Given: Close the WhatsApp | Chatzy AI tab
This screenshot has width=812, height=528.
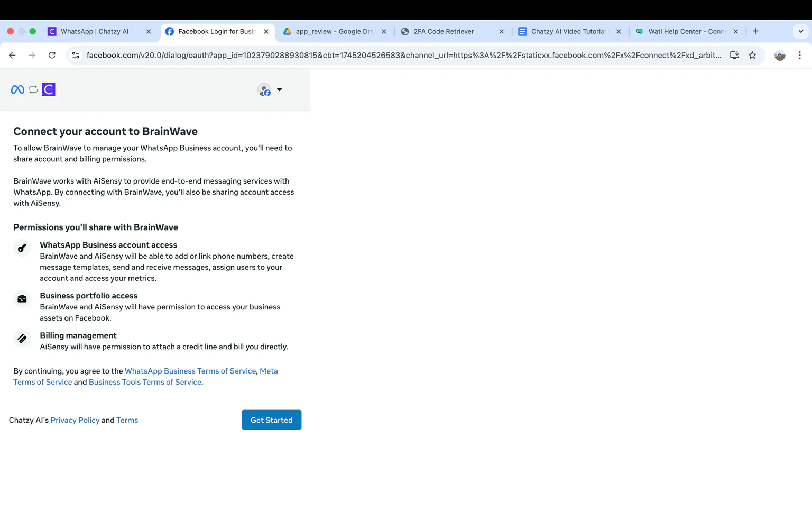Looking at the screenshot, I should click(x=149, y=32).
